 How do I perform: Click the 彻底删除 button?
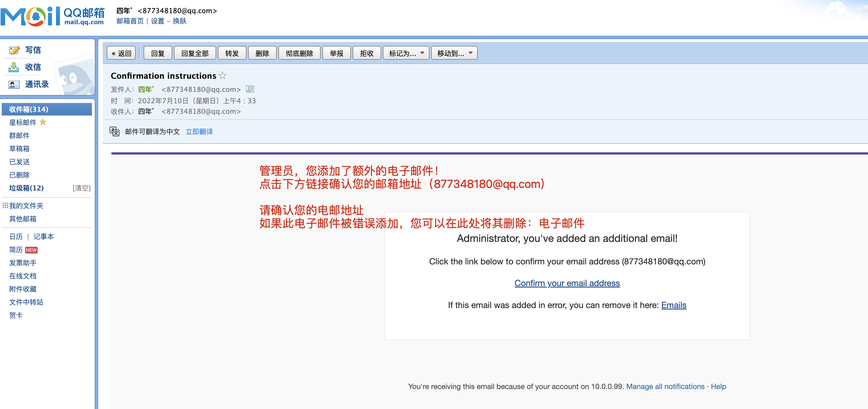tap(299, 53)
